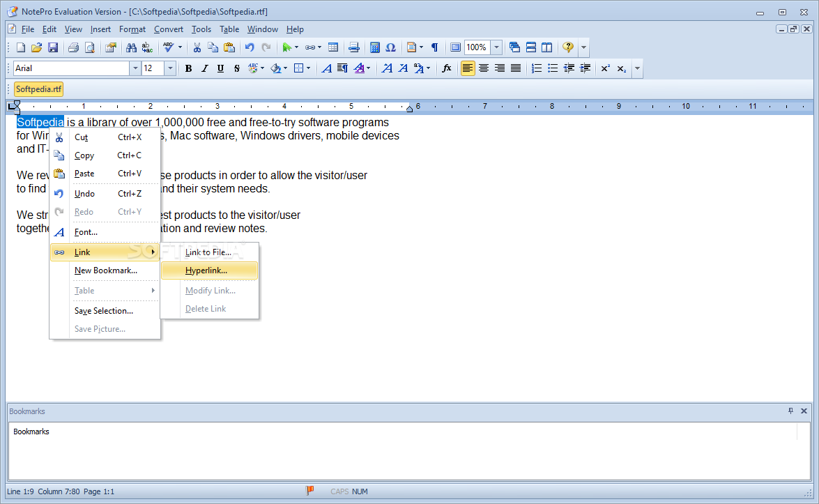This screenshot has width=819, height=504.
Task: Pick text highlight paint bucket color
Action: click(x=276, y=68)
